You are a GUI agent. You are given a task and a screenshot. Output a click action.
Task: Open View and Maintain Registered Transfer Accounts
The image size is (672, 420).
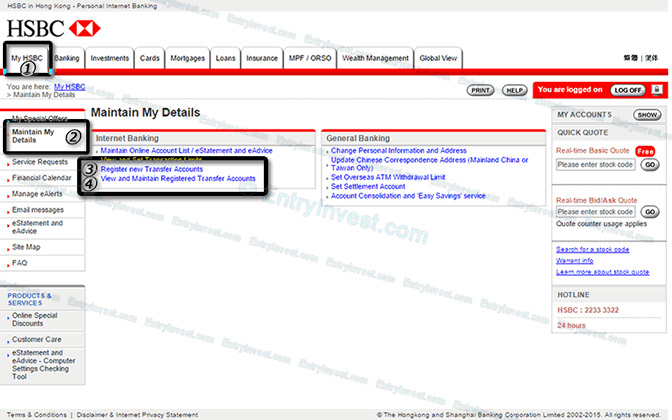(178, 179)
